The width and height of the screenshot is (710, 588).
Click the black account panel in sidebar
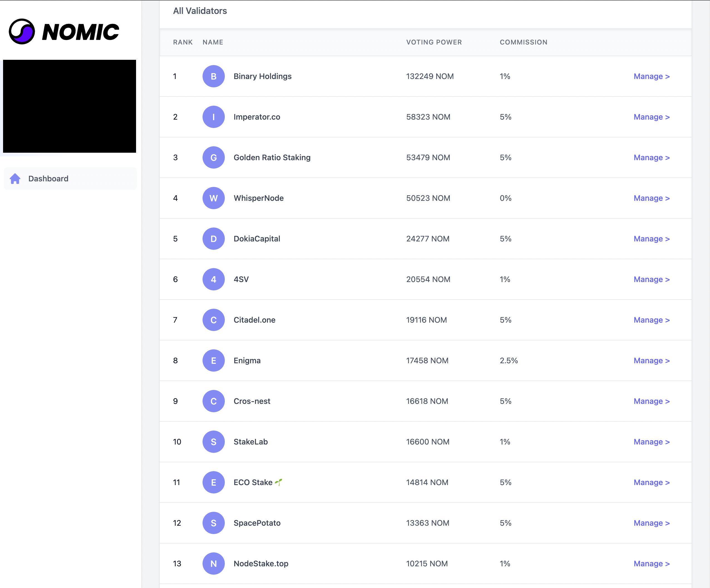(69, 106)
